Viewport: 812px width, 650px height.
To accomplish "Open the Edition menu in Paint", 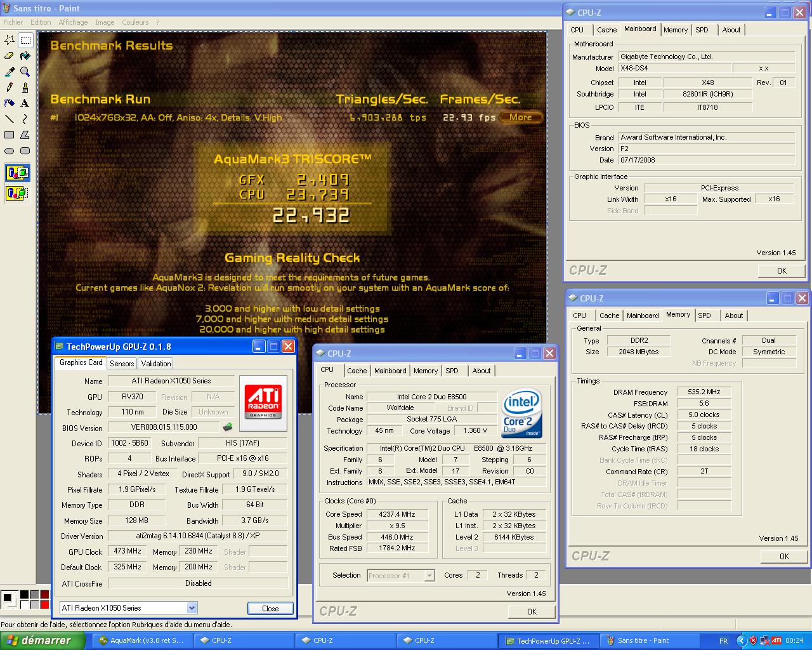I will (41, 22).
